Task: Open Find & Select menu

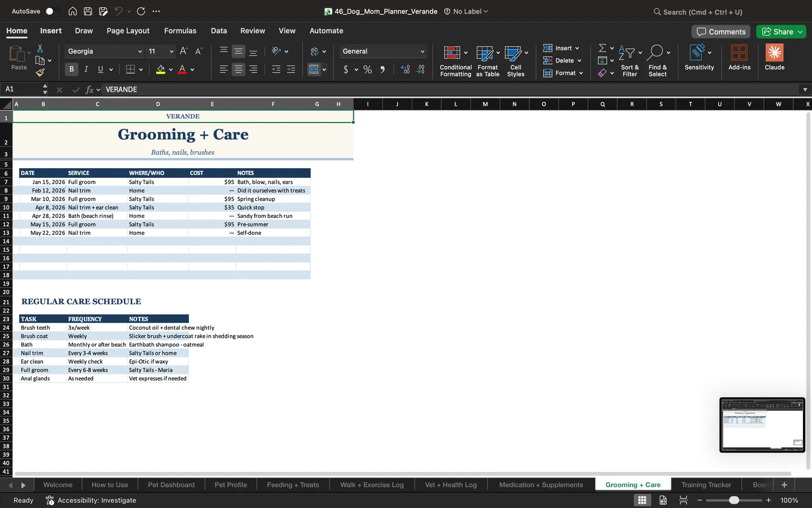Action: point(658,60)
